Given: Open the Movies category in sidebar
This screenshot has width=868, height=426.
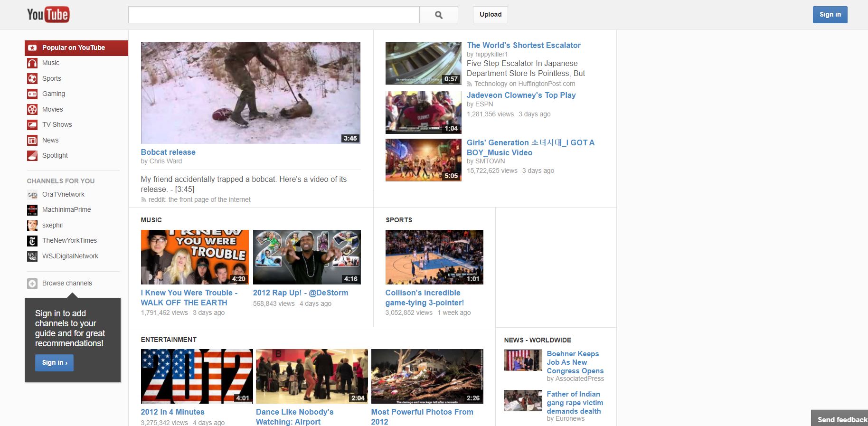Looking at the screenshot, I should [x=53, y=109].
